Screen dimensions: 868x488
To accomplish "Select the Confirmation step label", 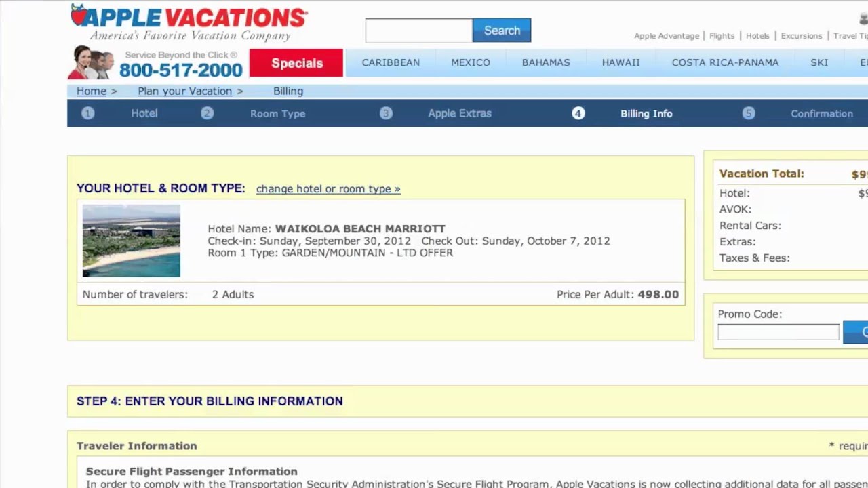I will click(822, 113).
